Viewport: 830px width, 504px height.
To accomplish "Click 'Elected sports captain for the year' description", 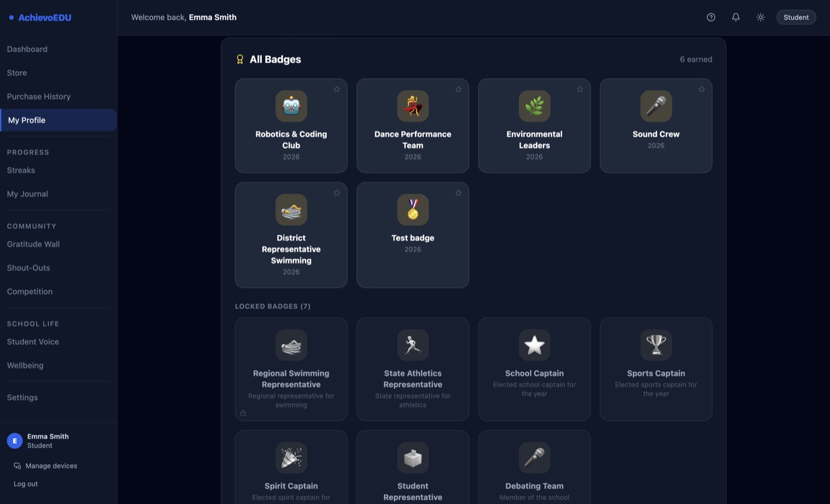I will point(656,389).
